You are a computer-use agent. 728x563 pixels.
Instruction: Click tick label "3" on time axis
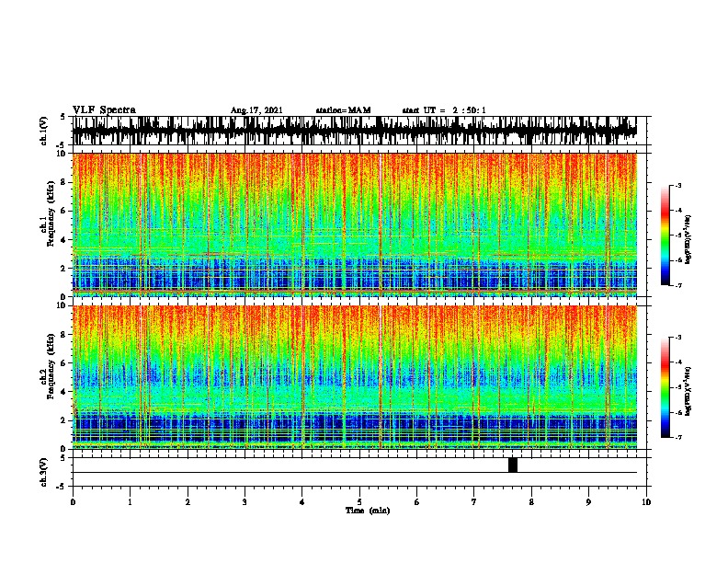245,502
